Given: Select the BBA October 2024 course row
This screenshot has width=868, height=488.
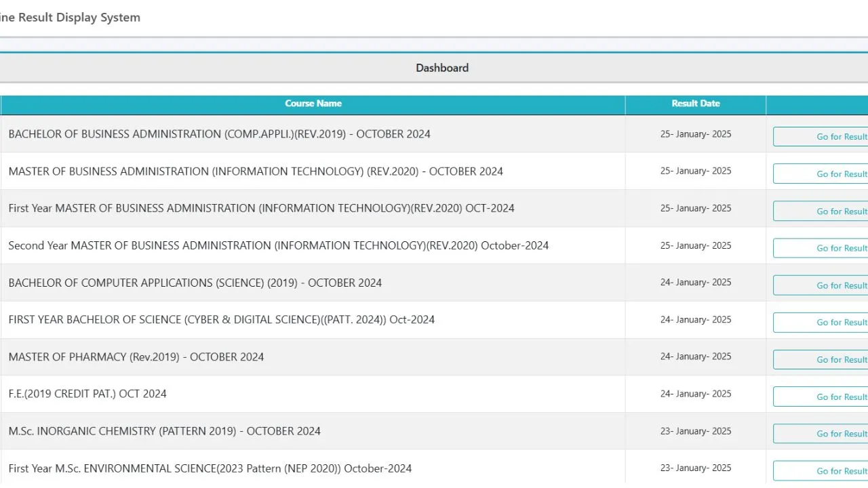Looking at the screenshot, I should pos(219,134).
